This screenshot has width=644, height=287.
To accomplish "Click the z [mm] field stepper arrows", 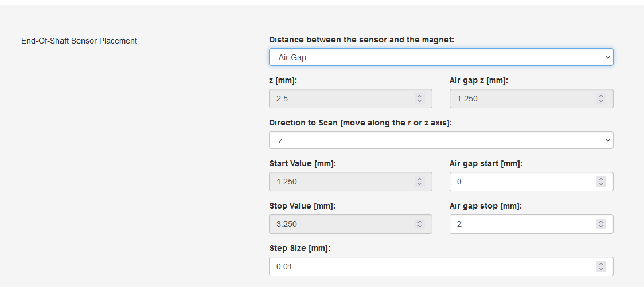I will pyautogui.click(x=420, y=99).
